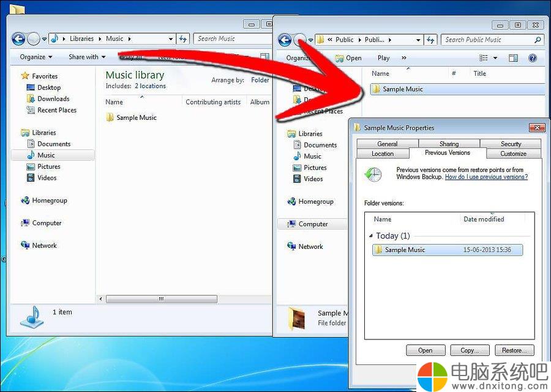Open Videos library in left window
Viewport: 551px width, 392px height.
42,177
